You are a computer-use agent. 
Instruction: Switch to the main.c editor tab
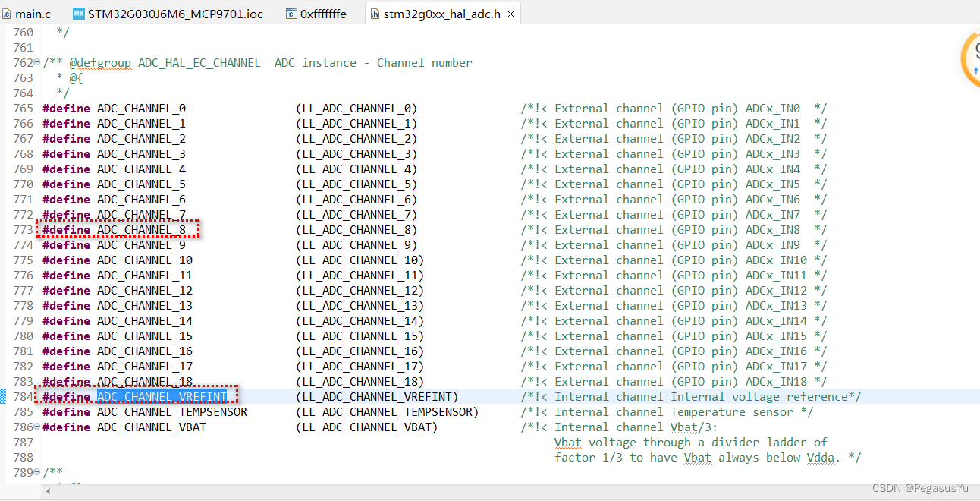point(26,14)
